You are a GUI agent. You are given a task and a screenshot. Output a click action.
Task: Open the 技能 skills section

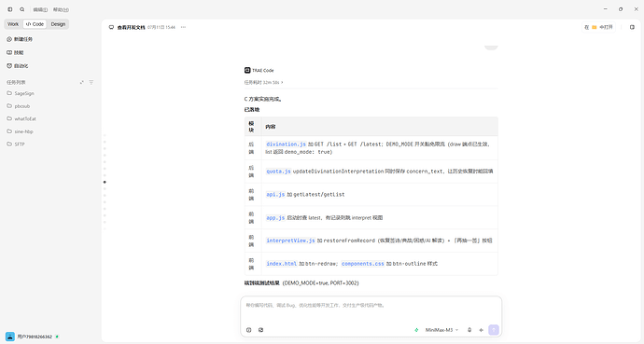click(x=15, y=52)
